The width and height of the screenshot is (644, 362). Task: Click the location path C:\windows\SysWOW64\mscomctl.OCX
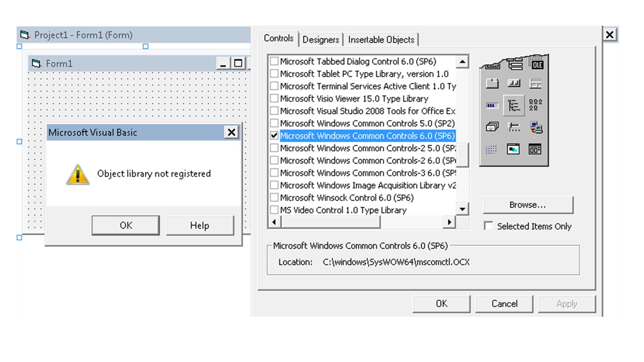coord(396,262)
